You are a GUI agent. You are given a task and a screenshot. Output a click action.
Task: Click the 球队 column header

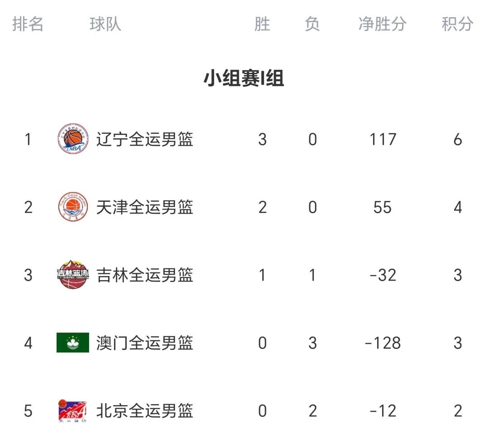[x=105, y=24]
